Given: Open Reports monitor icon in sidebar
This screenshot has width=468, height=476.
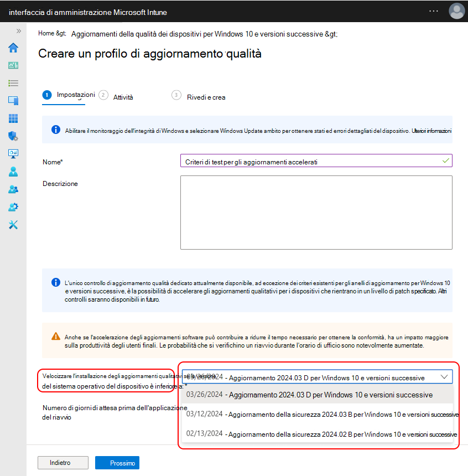Looking at the screenshot, I should pos(13,154).
